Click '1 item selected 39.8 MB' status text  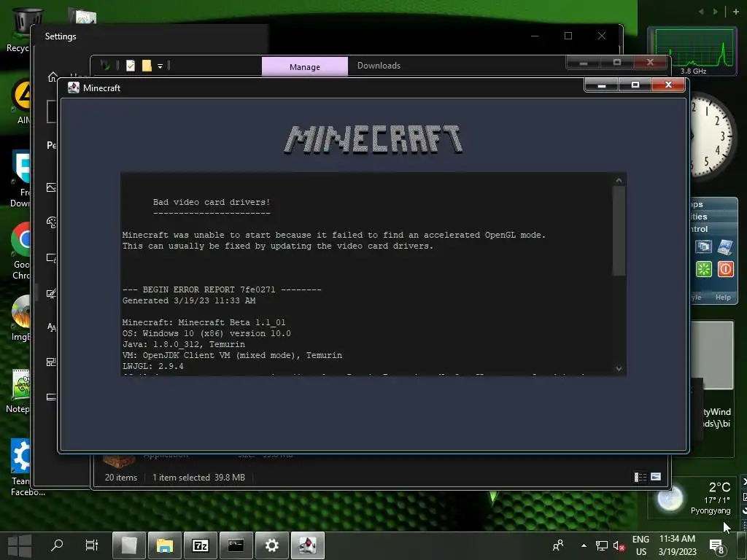[x=198, y=477]
